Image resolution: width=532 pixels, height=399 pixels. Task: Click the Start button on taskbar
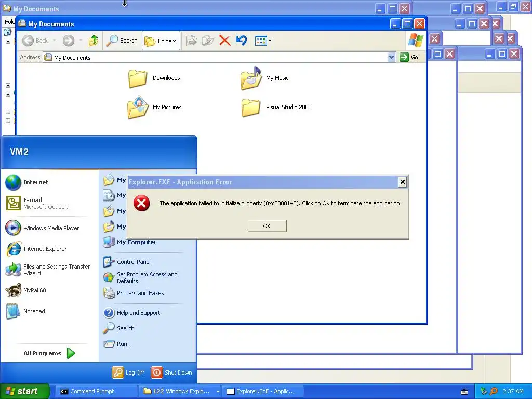(25, 391)
